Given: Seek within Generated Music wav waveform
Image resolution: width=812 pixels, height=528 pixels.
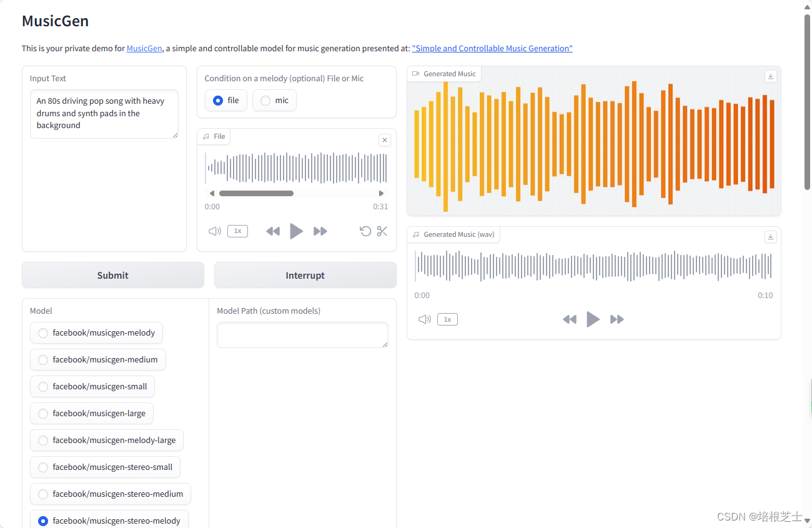Looking at the screenshot, I should 593,266.
